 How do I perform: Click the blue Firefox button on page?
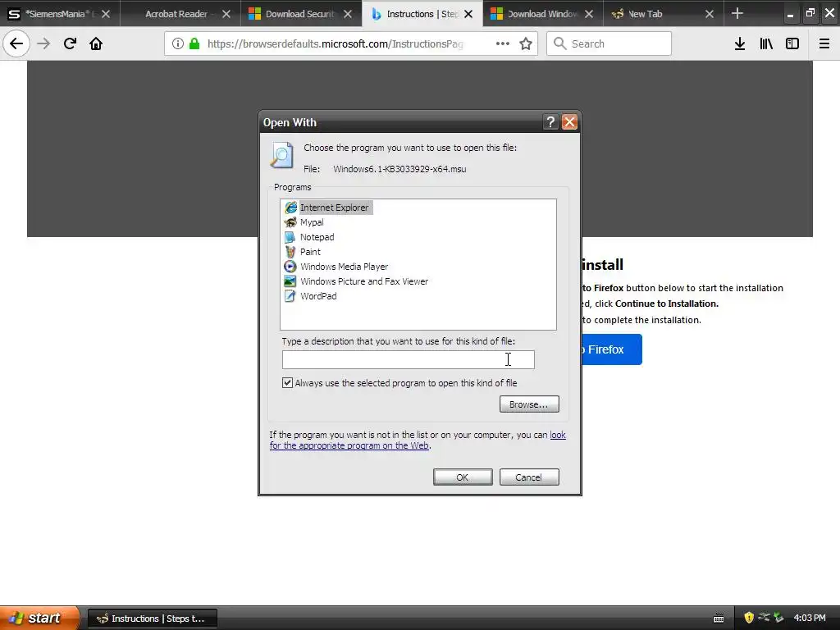point(611,349)
